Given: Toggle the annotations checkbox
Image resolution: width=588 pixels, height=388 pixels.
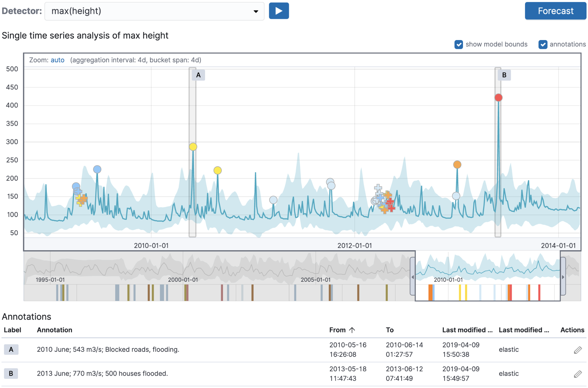Looking at the screenshot, I should click(543, 44).
